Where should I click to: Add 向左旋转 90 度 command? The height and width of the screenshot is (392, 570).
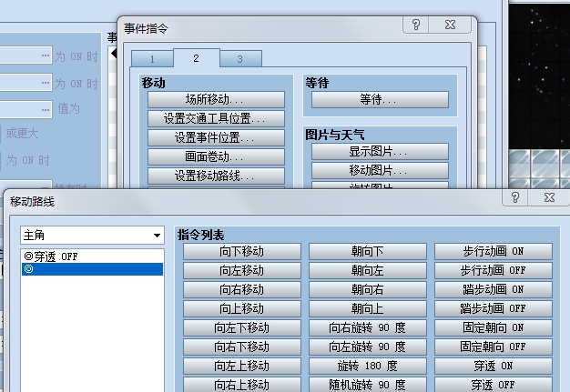(x=368, y=347)
